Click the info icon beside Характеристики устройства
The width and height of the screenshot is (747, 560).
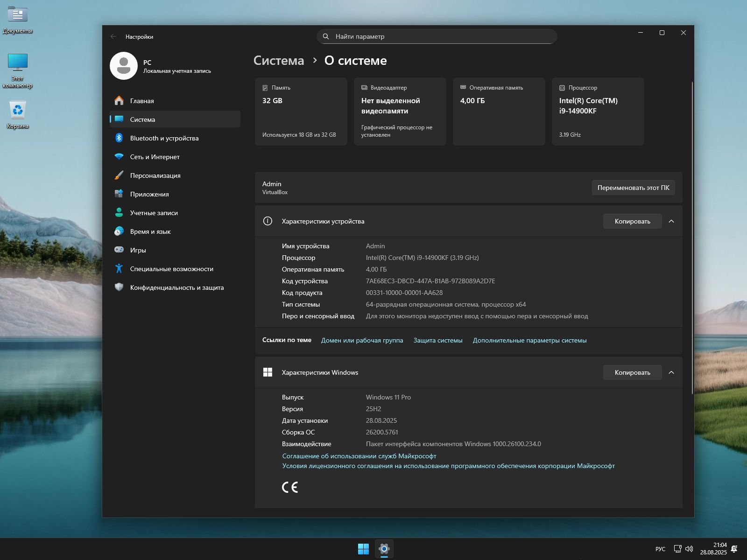coord(268,221)
